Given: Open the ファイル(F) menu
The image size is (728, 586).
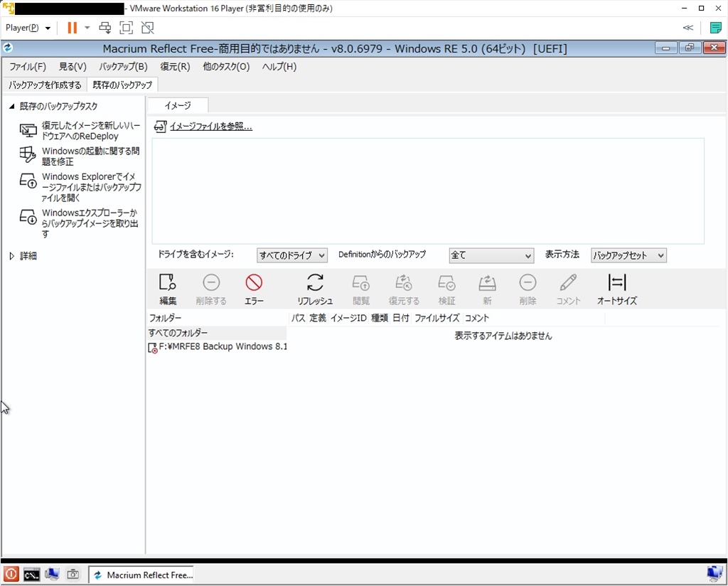Looking at the screenshot, I should click(x=28, y=67).
